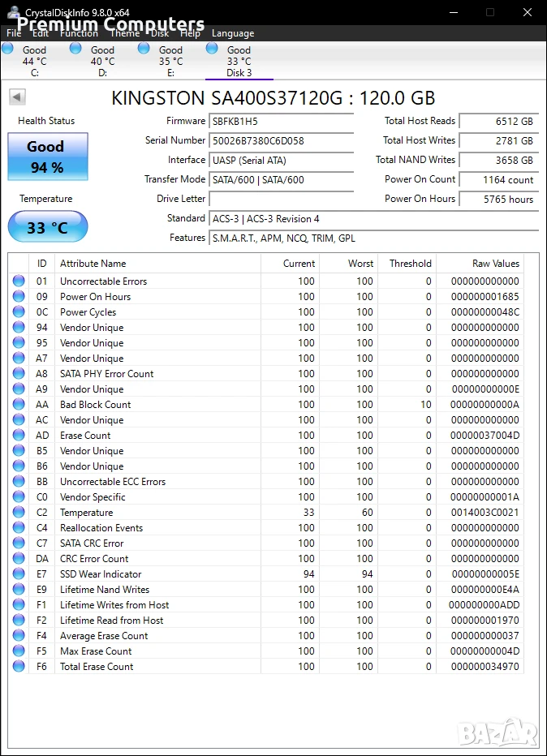Click the Firmware field SBFKB1H5
The image size is (547, 756).
(x=282, y=122)
